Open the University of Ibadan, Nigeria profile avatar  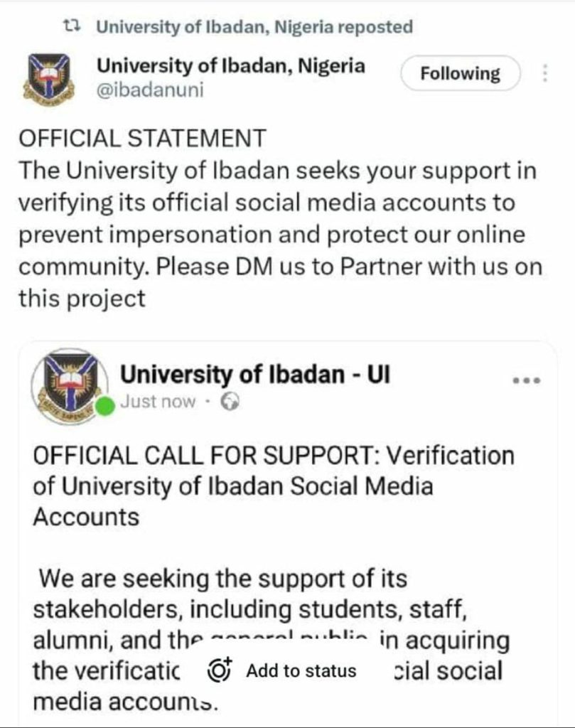(x=49, y=77)
